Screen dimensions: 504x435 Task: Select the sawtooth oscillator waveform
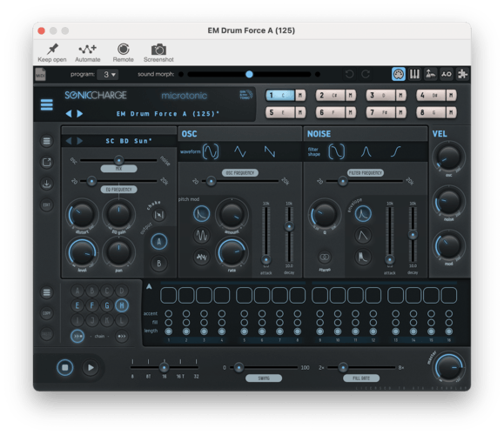[269, 151]
